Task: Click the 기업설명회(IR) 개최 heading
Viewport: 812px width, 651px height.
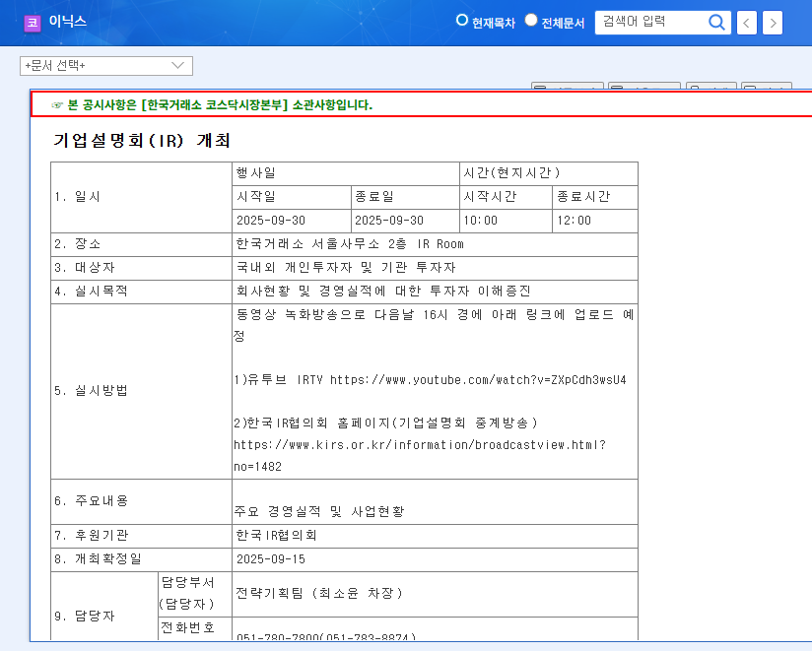Action: pos(142,140)
